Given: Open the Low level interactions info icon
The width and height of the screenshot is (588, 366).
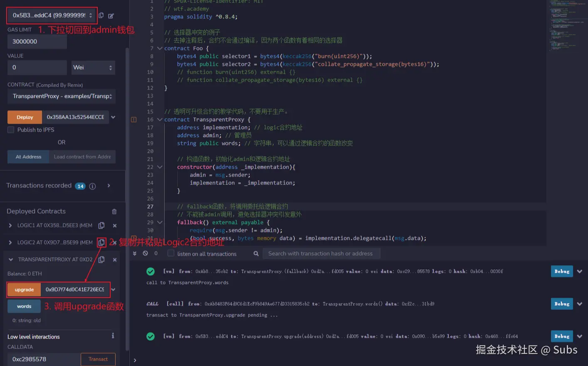Looking at the screenshot, I should [113, 336].
